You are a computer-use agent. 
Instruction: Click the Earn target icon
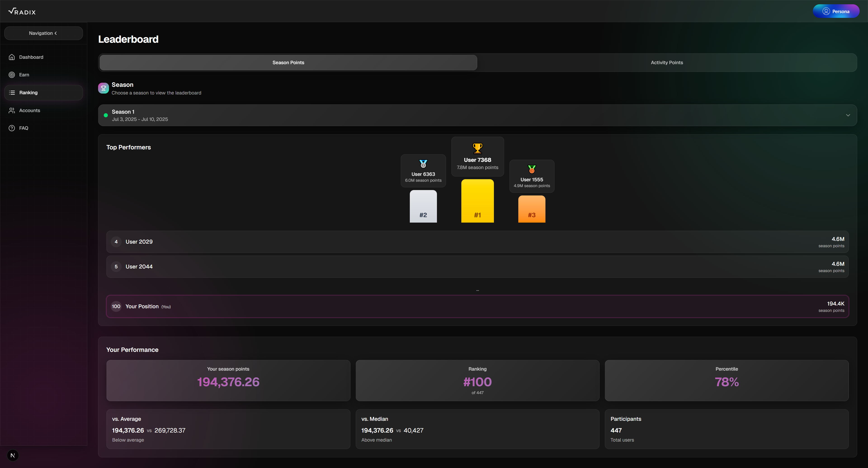click(12, 75)
